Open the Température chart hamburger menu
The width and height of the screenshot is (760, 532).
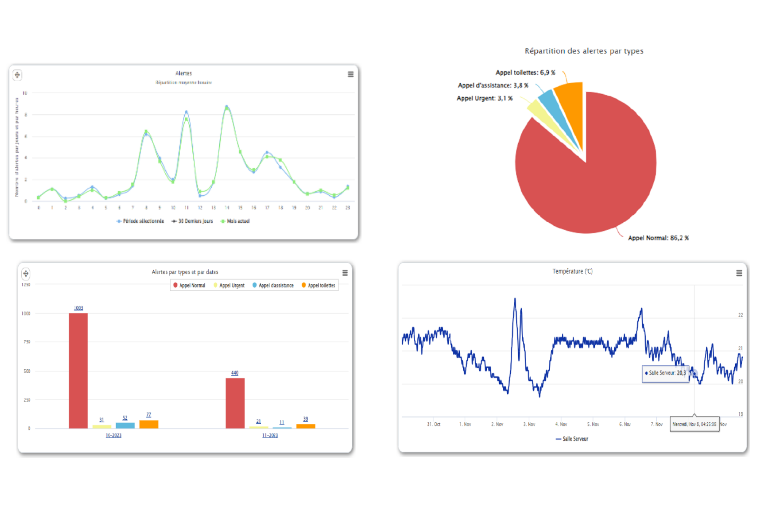click(x=739, y=273)
